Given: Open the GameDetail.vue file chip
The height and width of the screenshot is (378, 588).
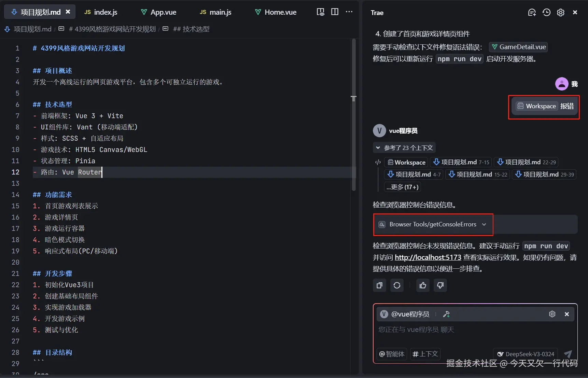Looking at the screenshot, I should tap(518, 47).
